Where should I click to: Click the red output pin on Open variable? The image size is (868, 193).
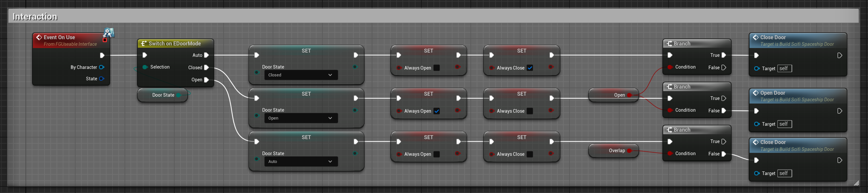[629, 95]
